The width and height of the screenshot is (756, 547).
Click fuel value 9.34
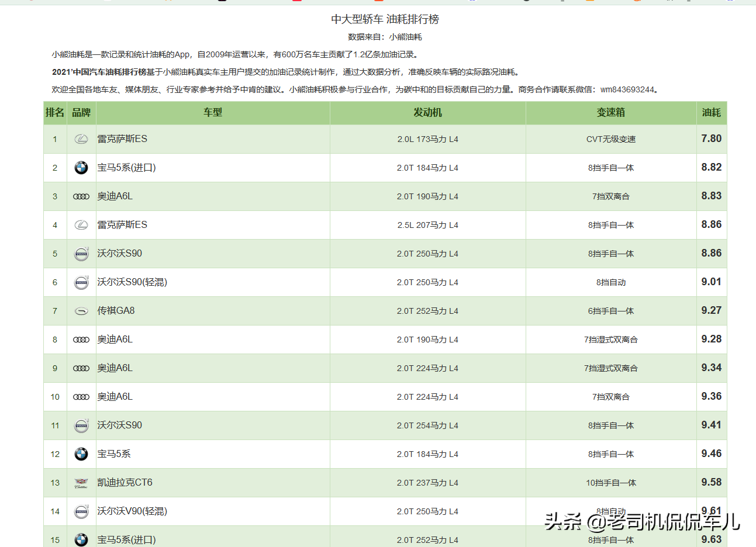pyautogui.click(x=712, y=368)
